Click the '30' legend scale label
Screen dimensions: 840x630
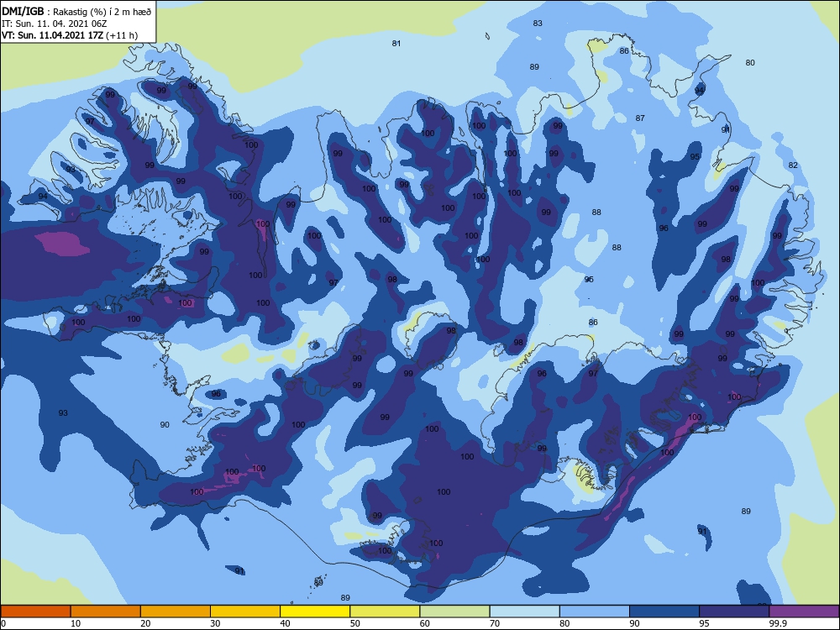[215, 623]
